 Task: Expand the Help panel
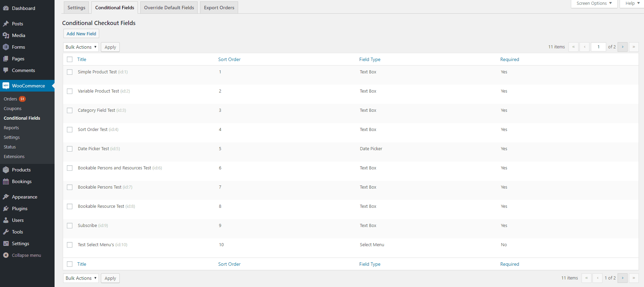632,3
